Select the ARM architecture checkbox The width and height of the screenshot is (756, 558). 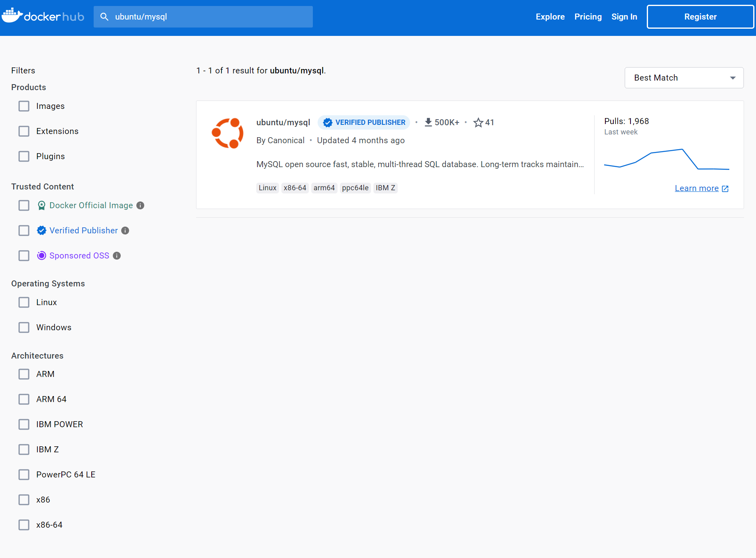24,374
